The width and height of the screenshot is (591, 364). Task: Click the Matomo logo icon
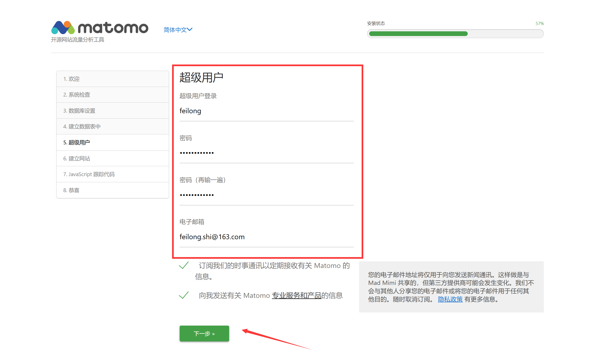click(63, 28)
